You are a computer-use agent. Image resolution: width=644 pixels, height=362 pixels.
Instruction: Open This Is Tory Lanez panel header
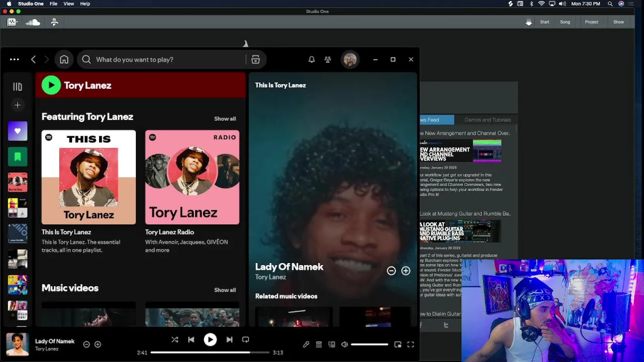tap(280, 85)
